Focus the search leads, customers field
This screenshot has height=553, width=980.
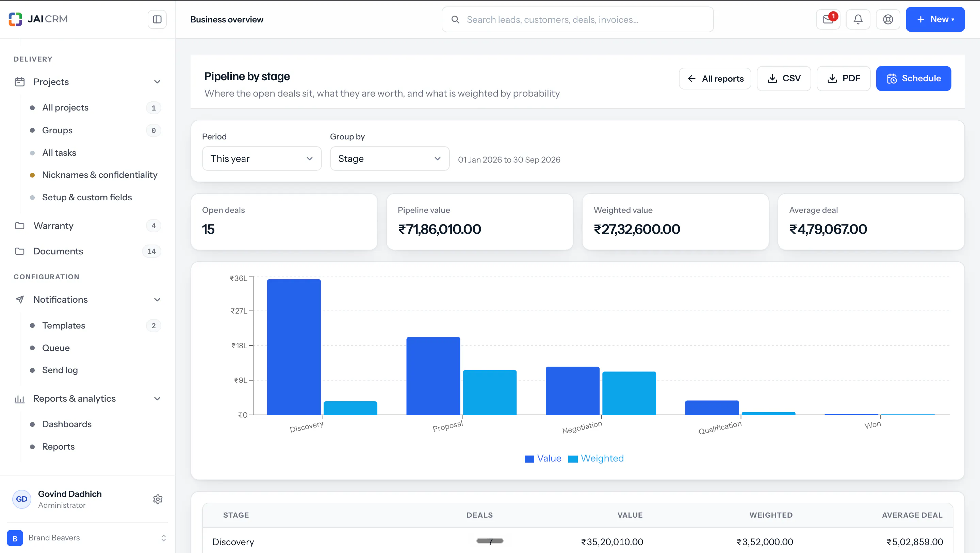coord(577,19)
